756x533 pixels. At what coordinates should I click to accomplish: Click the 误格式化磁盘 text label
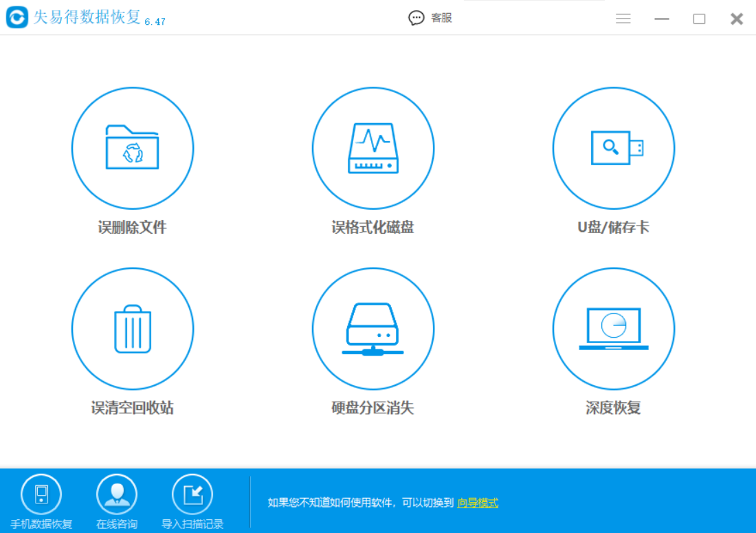pos(373,228)
